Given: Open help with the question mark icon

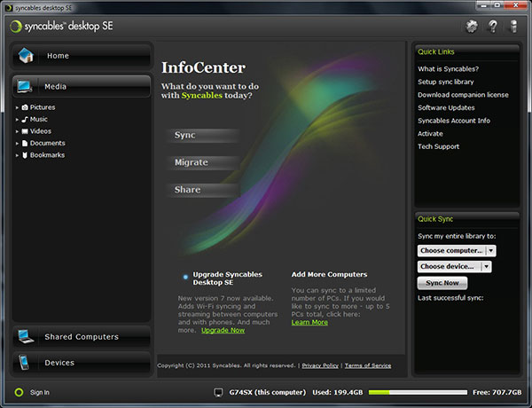Looking at the screenshot, I should [493, 26].
